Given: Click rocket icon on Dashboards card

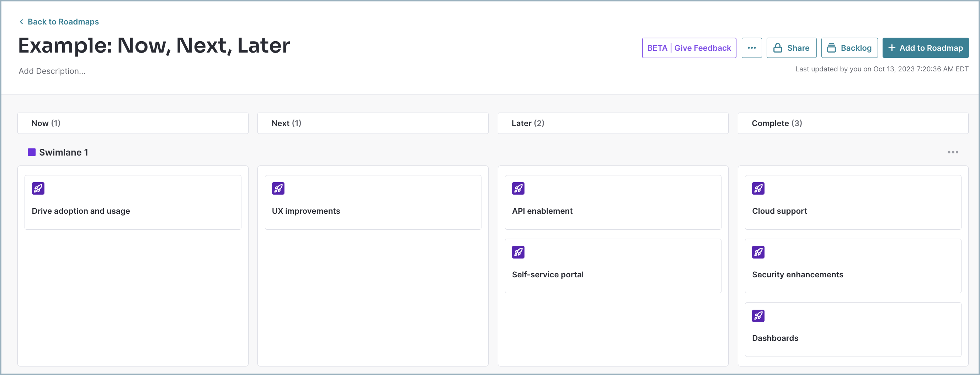Looking at the screenshot, I should pyautogui.click(x=758, y=316).
